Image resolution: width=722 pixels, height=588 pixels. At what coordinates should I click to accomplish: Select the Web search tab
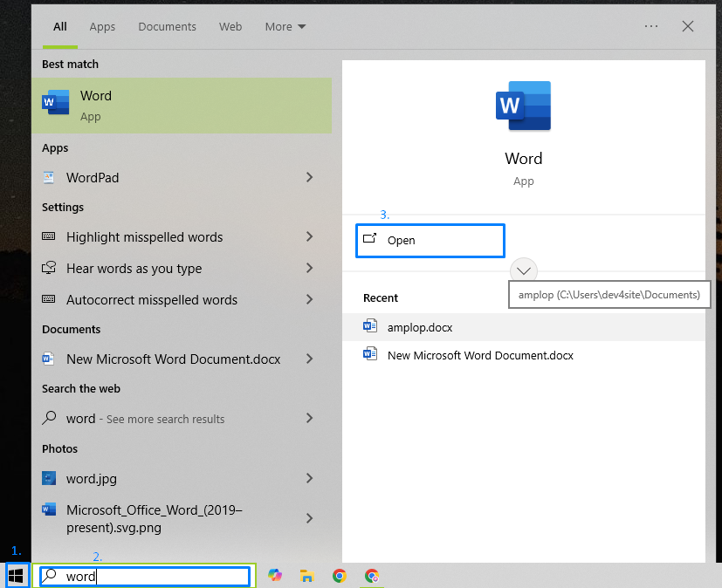coord(230,27)
